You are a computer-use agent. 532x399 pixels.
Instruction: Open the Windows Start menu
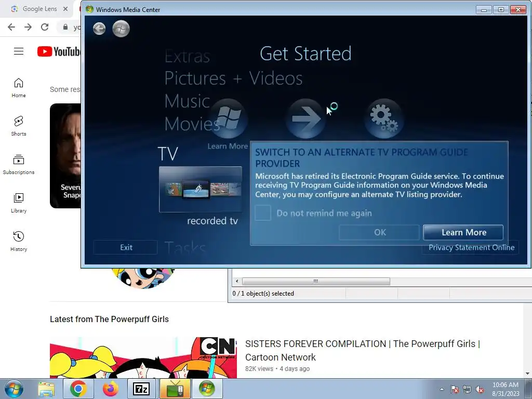pyautogui.click(x=14, y=389)
